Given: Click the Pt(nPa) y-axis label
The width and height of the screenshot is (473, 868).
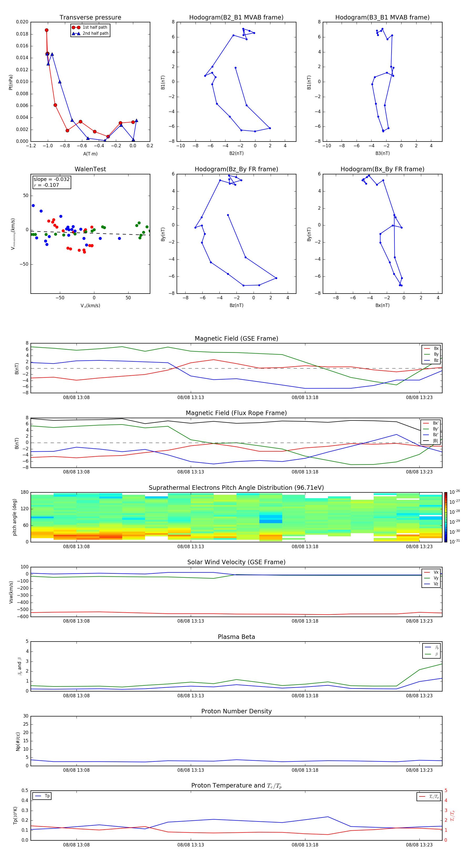Looking at the screenshot, I should tap(11, 82).
